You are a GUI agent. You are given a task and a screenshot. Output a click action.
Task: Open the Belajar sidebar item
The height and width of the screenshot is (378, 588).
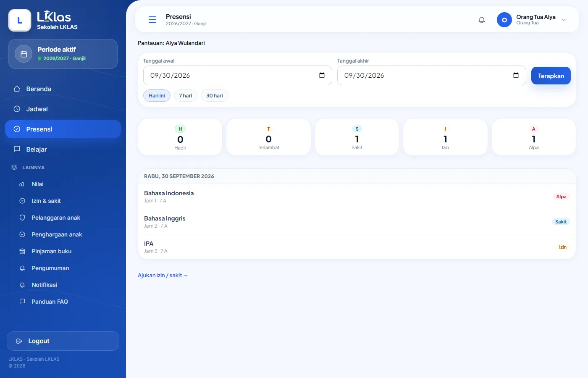click(63, 150)
